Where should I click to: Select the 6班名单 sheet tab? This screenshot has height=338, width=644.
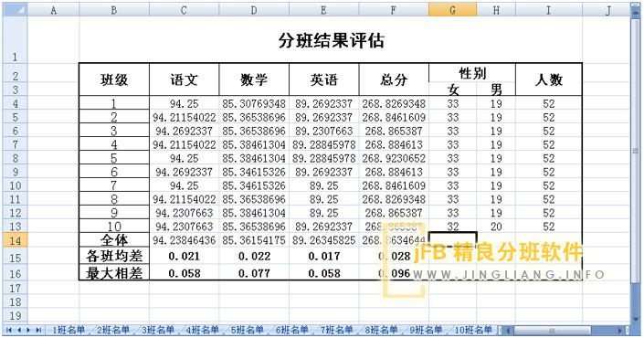[292, 330]
